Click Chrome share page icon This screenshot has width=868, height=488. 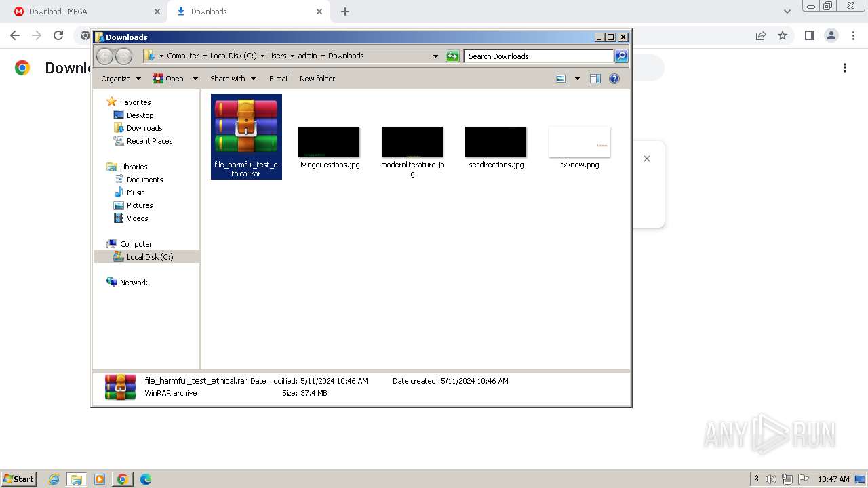761,35
